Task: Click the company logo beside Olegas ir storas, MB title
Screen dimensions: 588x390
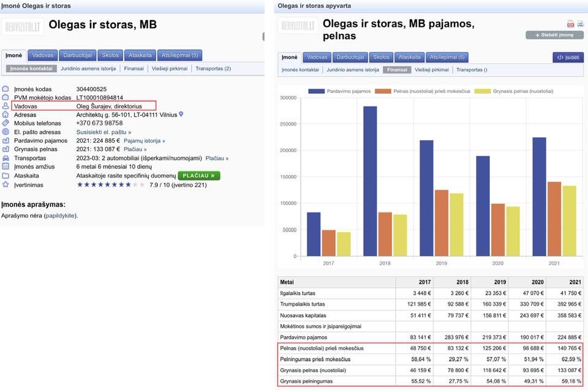Action: pyautogui.click(x=23, y=26)
